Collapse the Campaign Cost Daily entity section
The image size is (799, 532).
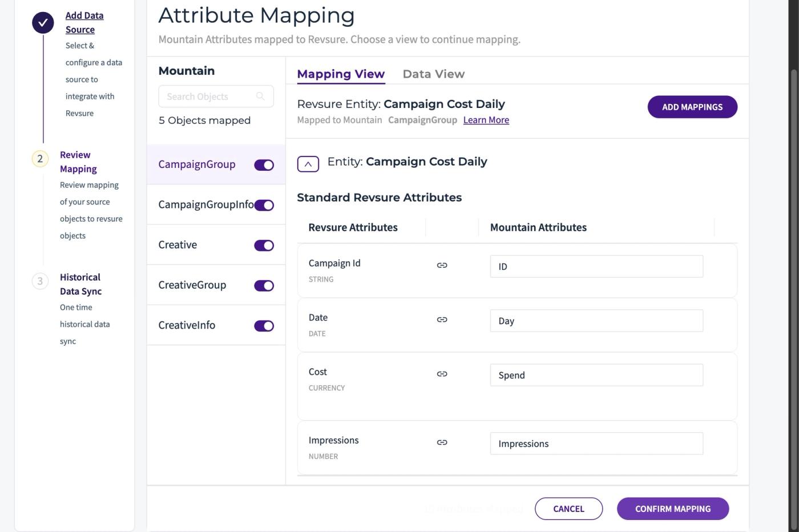click(308, 164)
